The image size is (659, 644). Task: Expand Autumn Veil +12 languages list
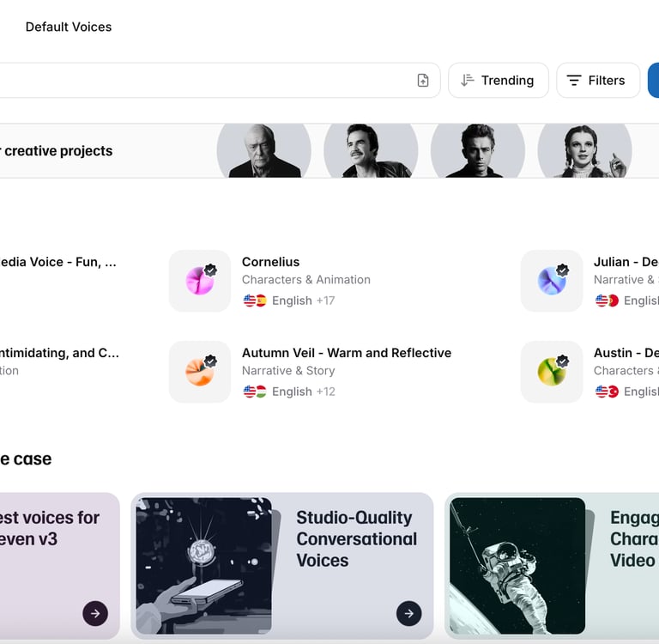pos(325,392)
